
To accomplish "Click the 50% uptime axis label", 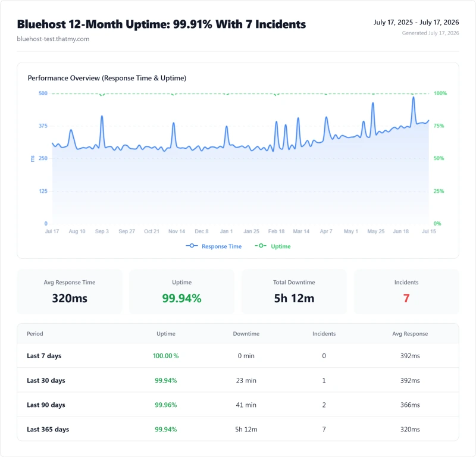I will click(439, 158).
